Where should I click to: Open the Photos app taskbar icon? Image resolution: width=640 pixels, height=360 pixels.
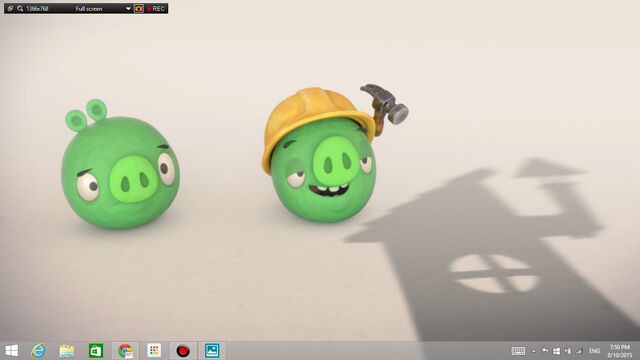coord(212,351)
